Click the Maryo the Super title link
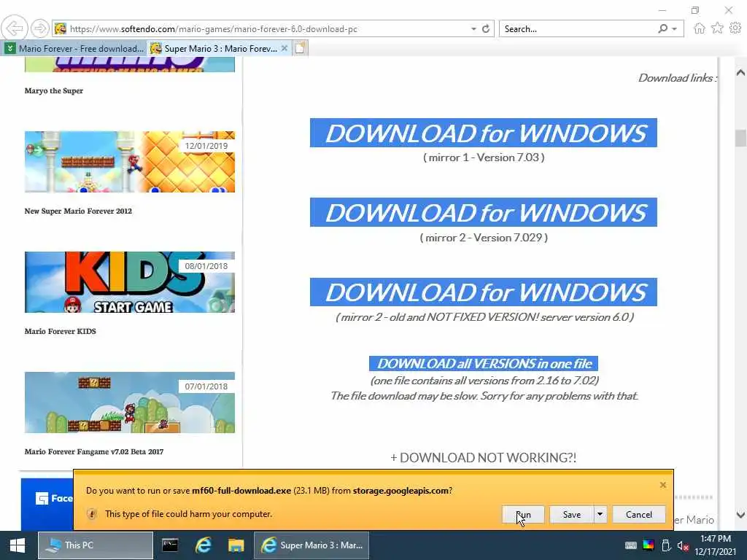The width and height of the screenshot is (747, 560). click(x=54, y=90)
